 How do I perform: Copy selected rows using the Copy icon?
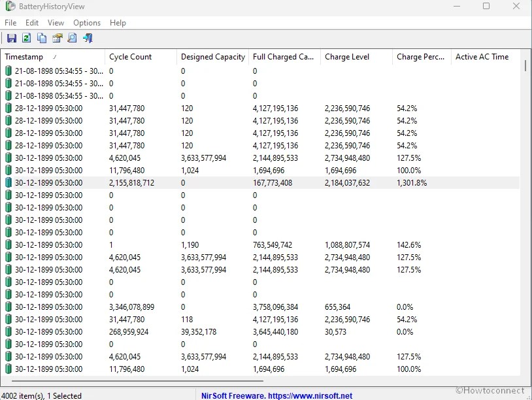(x=41, y=38)
